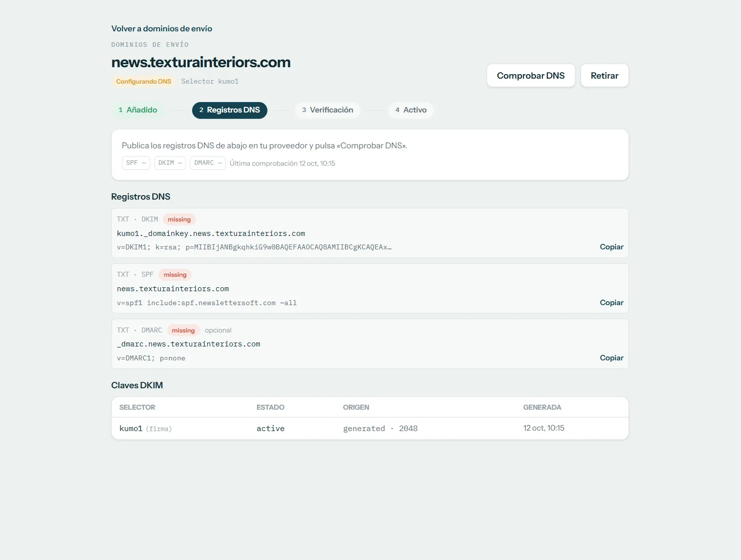Click the Comprobar DNS button

(x=531, y=76)
